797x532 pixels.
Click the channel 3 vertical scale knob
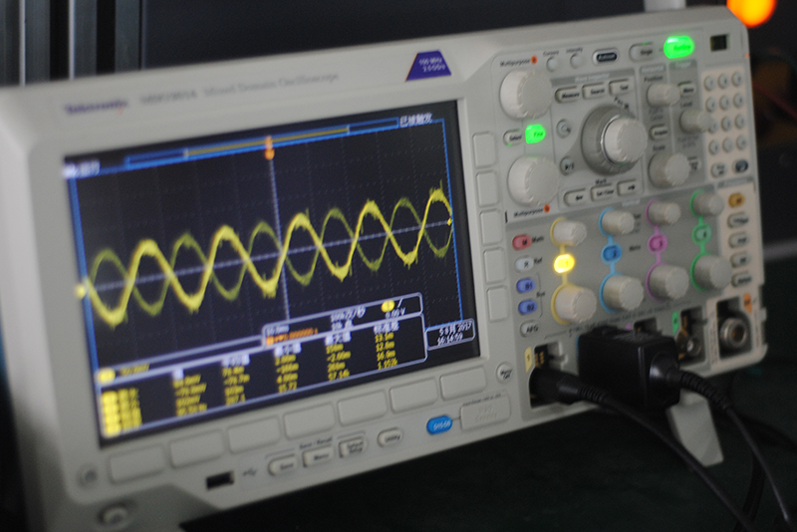tap(667, 282)
